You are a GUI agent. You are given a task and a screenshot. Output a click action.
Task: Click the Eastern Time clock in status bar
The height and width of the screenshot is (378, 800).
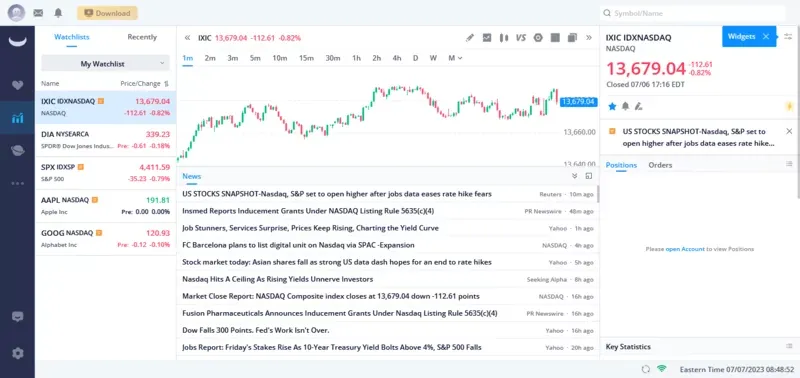point(738,369)
